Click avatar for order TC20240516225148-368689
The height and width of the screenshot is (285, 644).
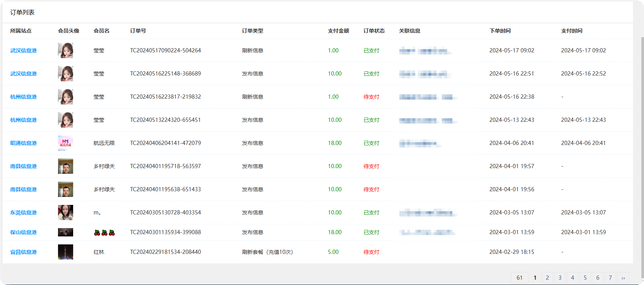pos(66,74)
